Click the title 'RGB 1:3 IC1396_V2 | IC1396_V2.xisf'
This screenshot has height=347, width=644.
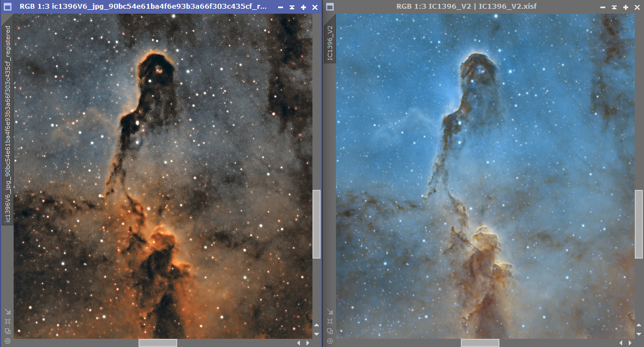tap(466, 7)
